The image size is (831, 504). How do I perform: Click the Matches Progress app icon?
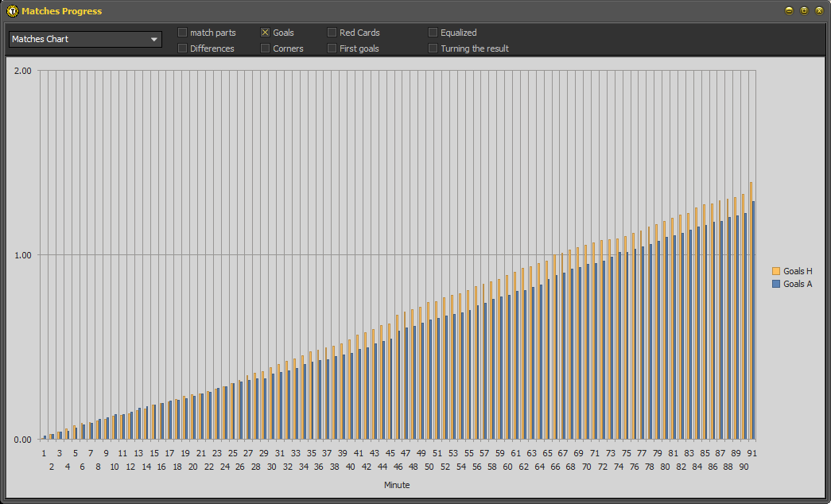(x=12, y=11)
